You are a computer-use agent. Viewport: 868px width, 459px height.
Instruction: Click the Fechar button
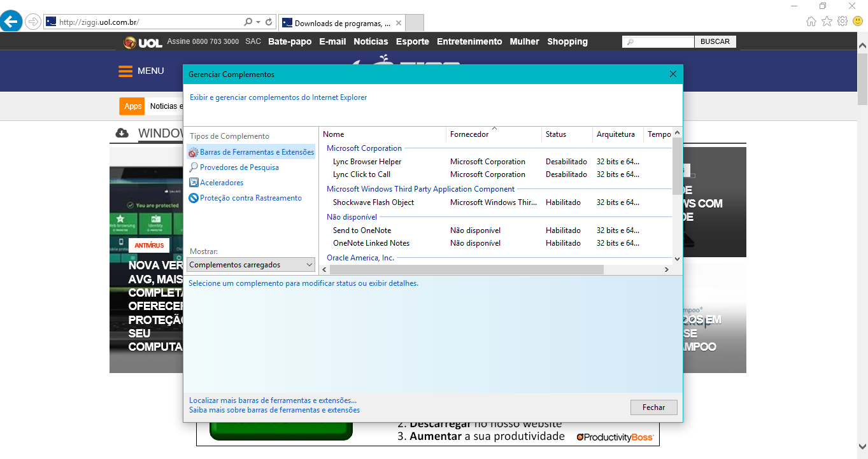tap(653, 407)
